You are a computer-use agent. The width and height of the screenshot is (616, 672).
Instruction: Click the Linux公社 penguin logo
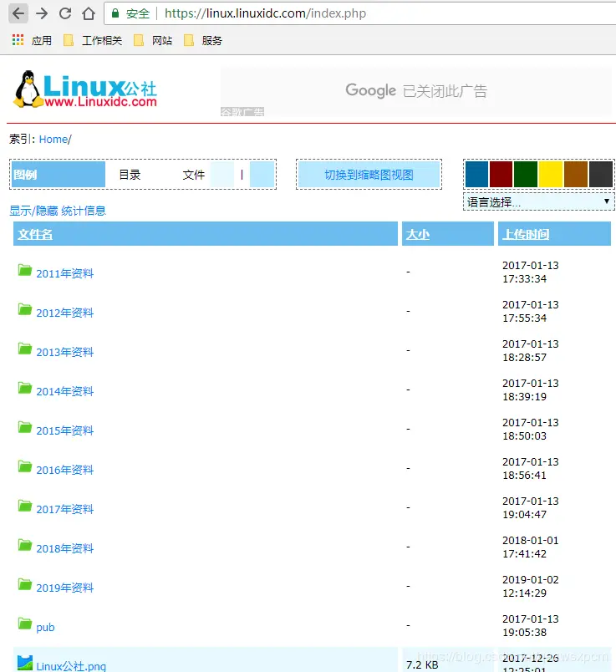coord(85,89)
